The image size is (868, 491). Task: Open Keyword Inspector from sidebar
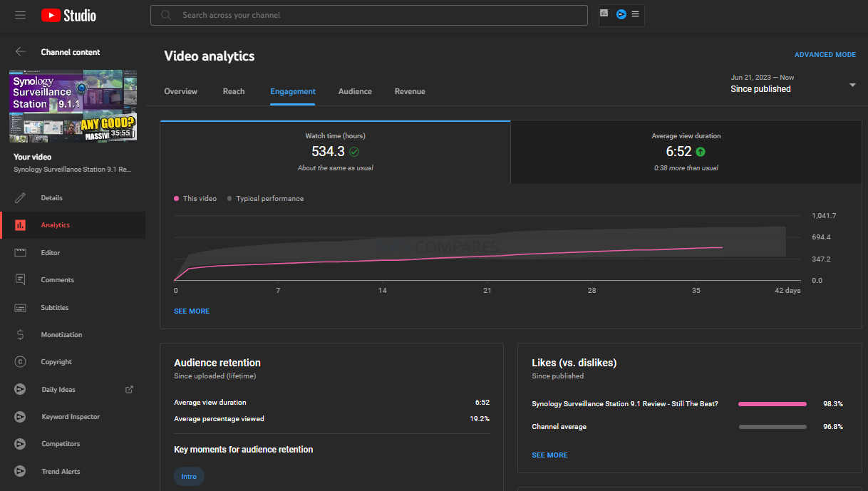(x=73, y=417)
